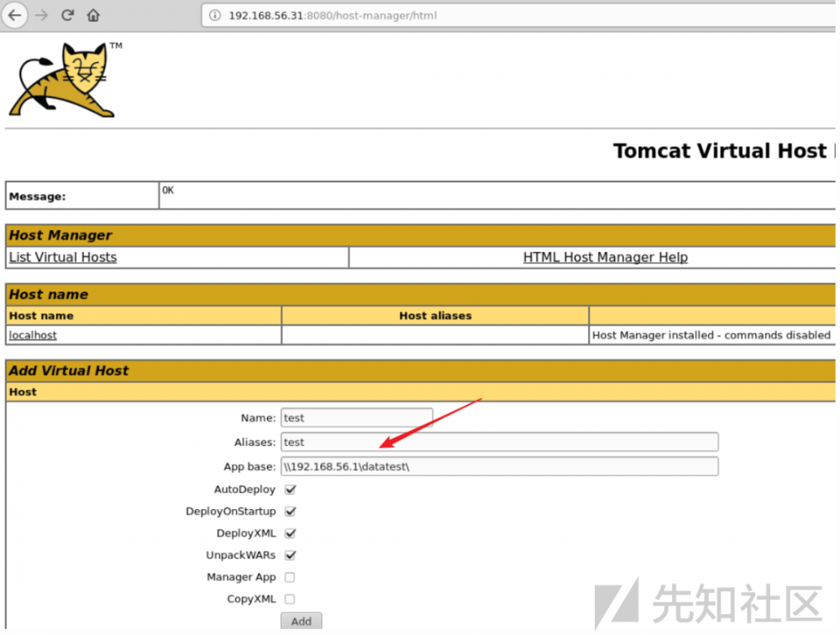Viewport: 840px width, 635px height.
Task: Select the Aliases text field
Action: coord(500,442)
